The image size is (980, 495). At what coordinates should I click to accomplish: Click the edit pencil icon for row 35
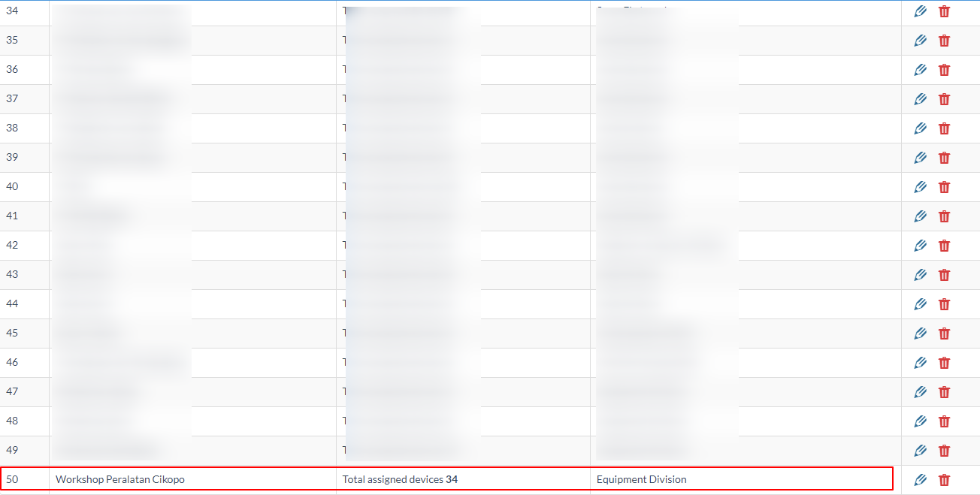click(920, 41)
